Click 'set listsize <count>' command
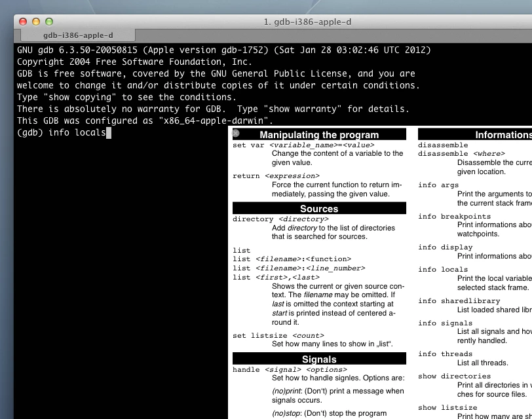Viewport: 532px width, 419px height. click(x=278, y=336)
